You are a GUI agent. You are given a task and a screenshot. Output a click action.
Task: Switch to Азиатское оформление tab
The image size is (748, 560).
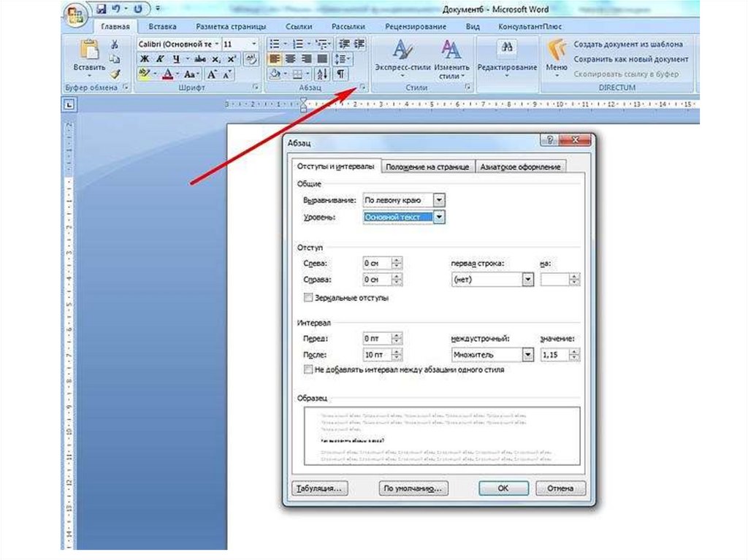(520, 167)
